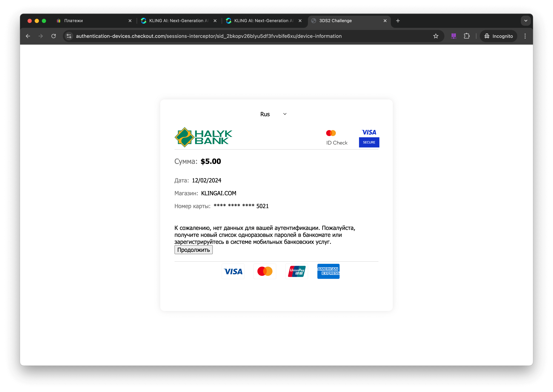Bookmark this page with the star icon
This screenshot has height=392, width=553.
click(x=435, y=36)
